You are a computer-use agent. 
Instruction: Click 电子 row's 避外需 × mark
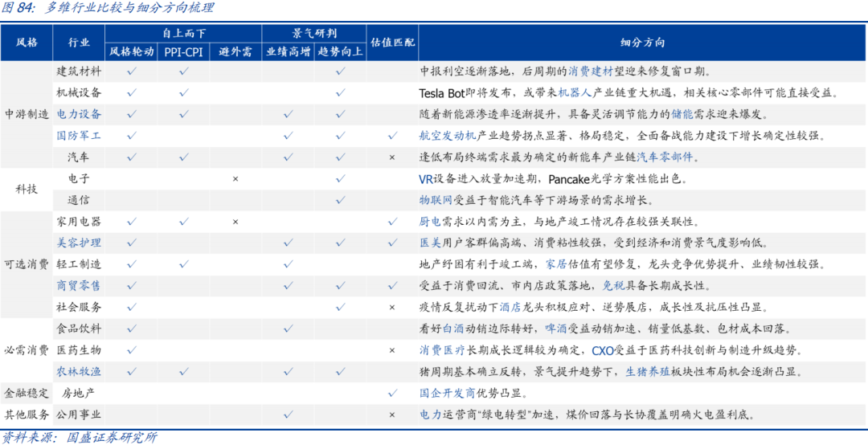click(x=235, y=179)
